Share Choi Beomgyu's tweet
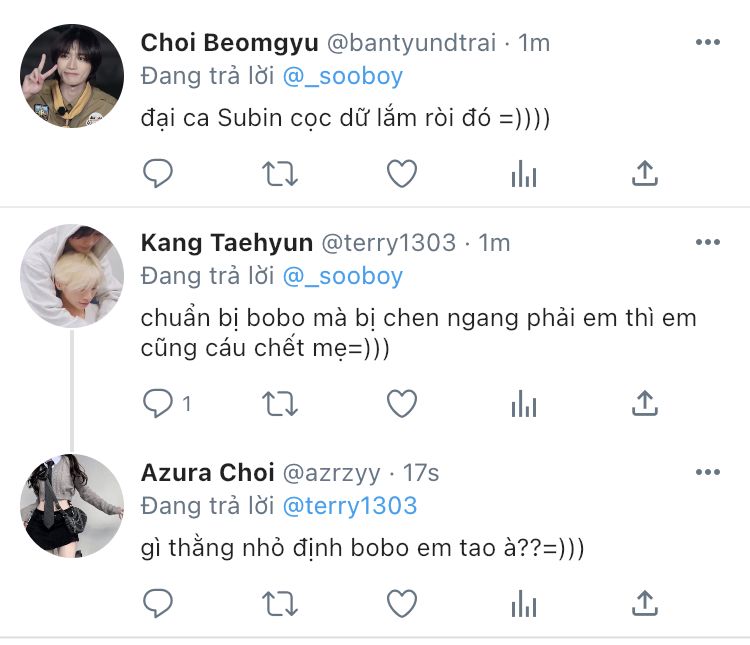This screenshot has height=645, width=750. tap(645, 174)
